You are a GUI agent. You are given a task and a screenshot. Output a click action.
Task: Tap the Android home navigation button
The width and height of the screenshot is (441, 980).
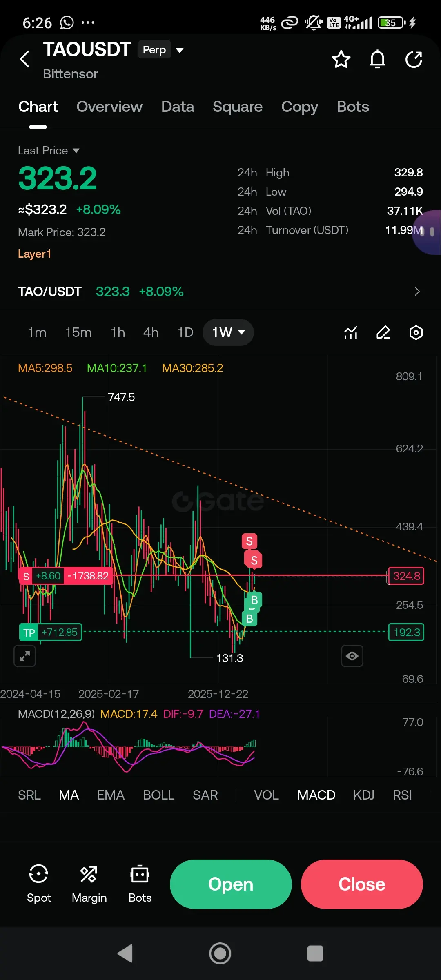coord(220,953)
